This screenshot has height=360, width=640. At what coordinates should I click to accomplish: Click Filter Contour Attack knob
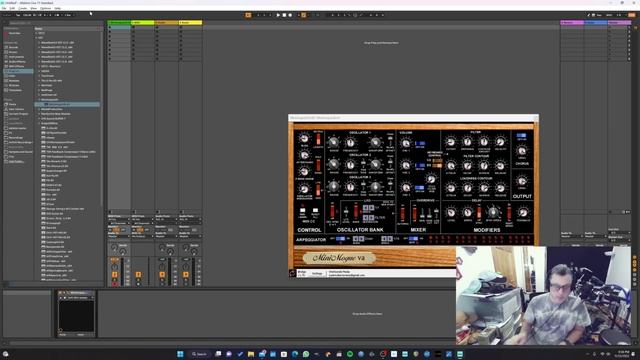click(451, 166)
